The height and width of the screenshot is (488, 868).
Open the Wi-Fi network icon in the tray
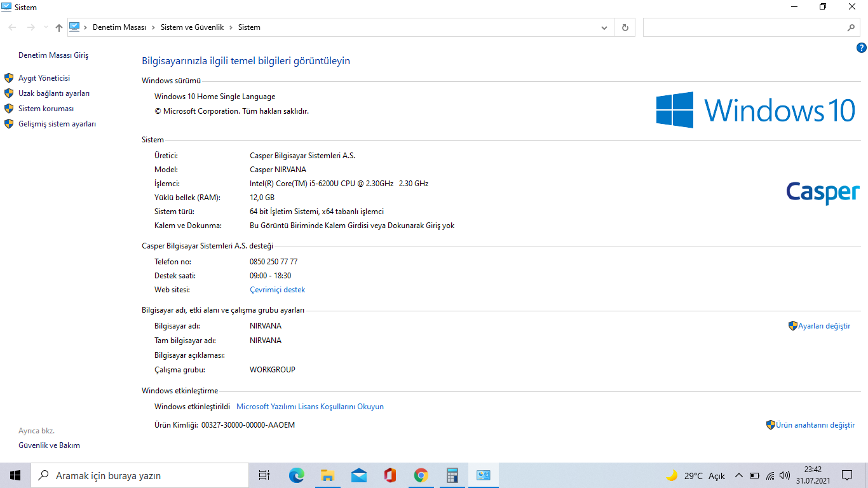(770, 475)
